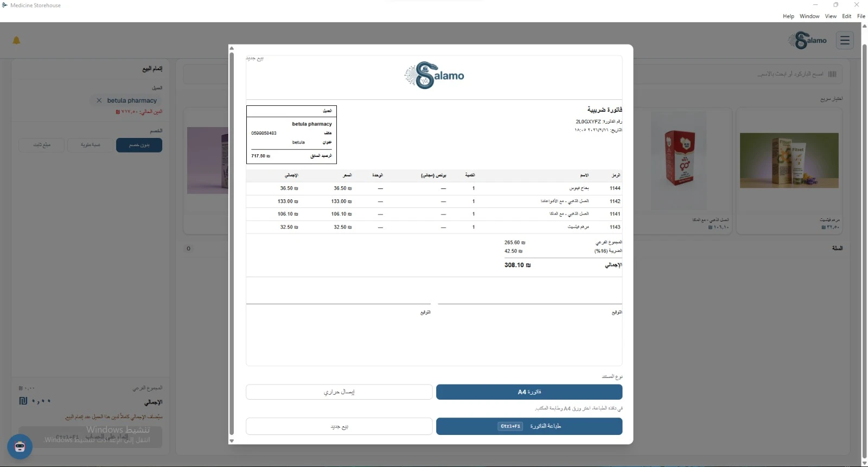Choose fixed amount discount option (مبلغ ثابت)
868x467 pixels.
pos(42,145)
